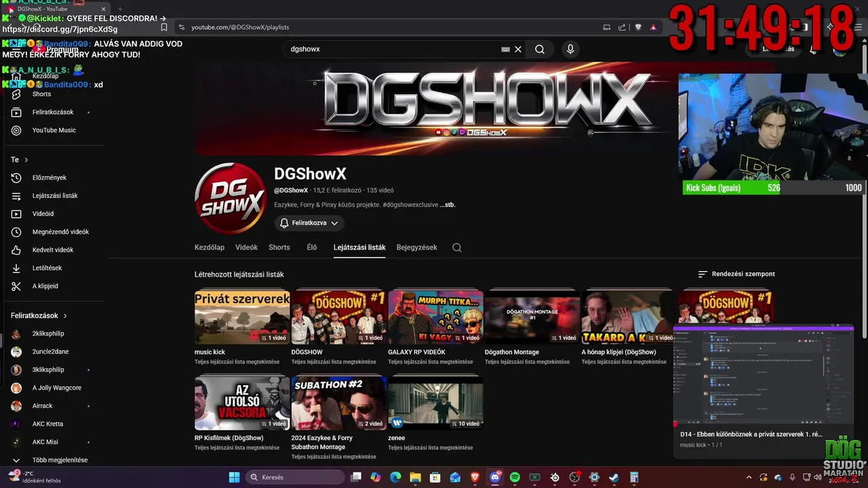The image size is (868, 488).
Task: Switch to the Videók channel tab
Action: tap(246, 247)
